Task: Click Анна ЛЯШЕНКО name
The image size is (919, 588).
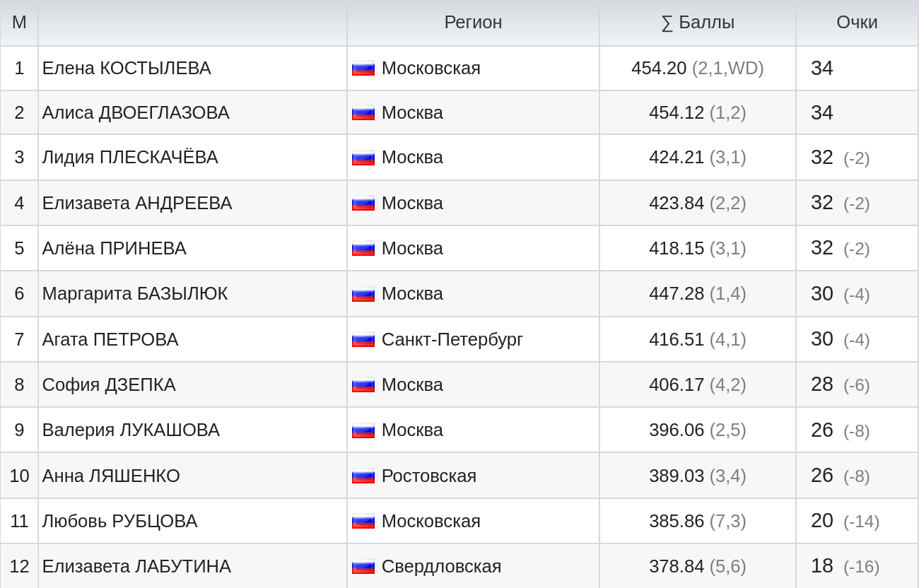Action: pyautogui.click(x=111, y=476)
